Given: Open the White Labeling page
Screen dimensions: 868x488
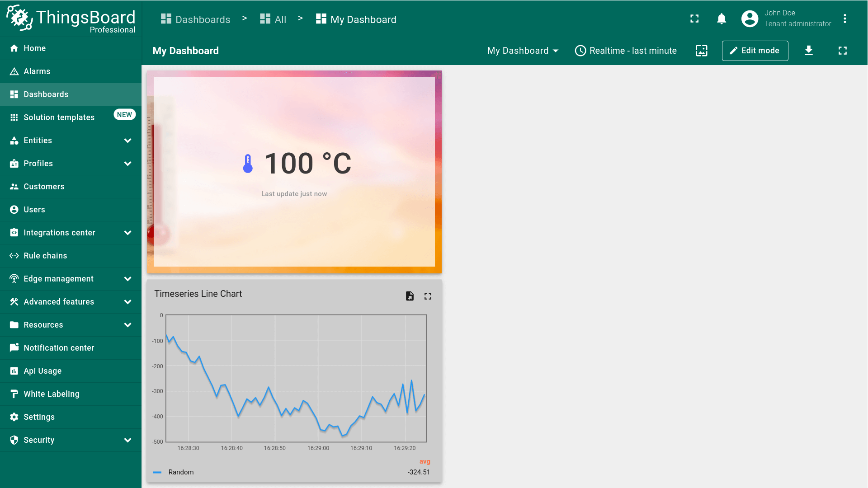Looking at the screenshot, I should [x=71, y=394].
